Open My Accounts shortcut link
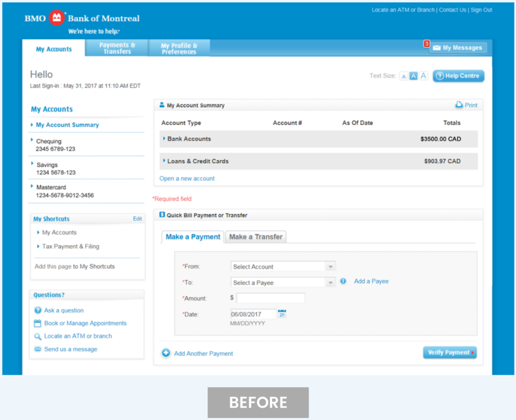 [59, 232]
